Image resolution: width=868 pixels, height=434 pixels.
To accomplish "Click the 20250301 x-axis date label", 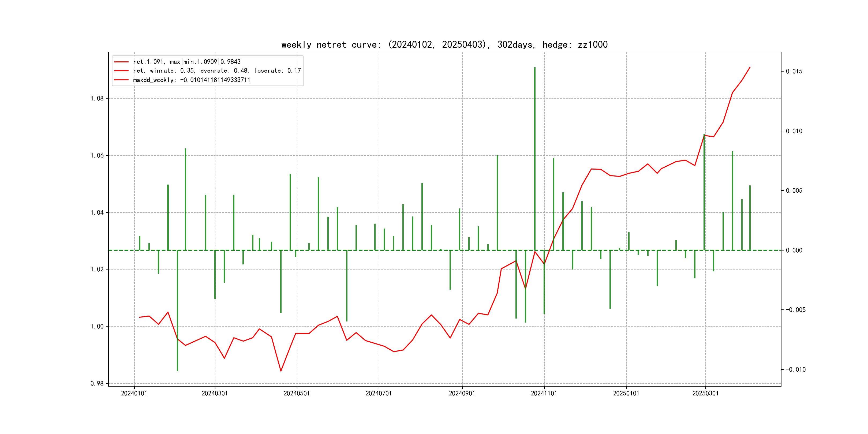I will (x=705, y=394).
